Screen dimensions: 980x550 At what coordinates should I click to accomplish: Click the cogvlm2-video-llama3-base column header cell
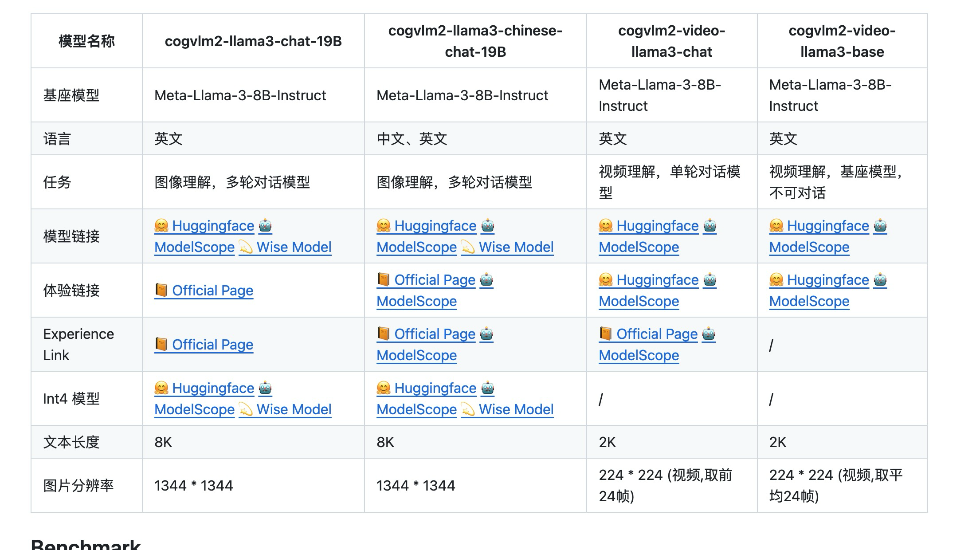[842, 41]
